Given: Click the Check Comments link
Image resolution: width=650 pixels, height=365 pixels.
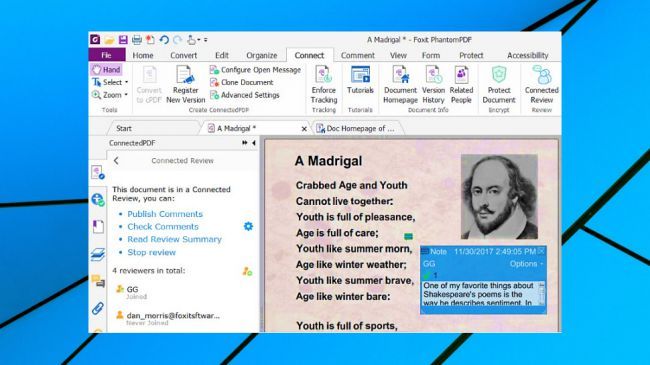Looking at the screenshot, I should 163,226.
